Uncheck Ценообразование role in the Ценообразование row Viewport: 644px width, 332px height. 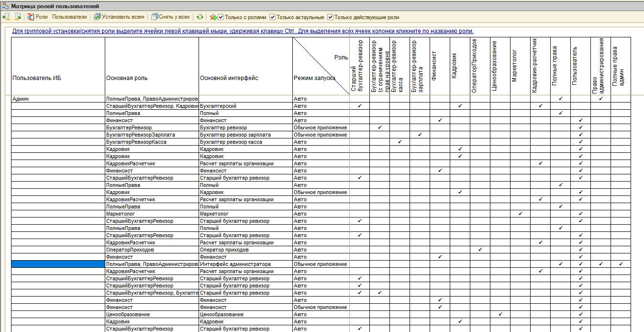pyautogui.click(x=500, y=314)
